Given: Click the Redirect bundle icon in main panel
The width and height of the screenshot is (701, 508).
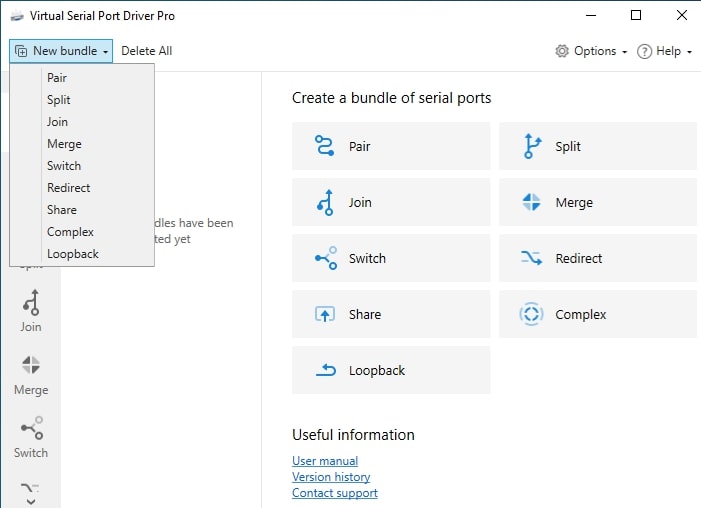Looking at the screenshot, I should coord(531,258).
